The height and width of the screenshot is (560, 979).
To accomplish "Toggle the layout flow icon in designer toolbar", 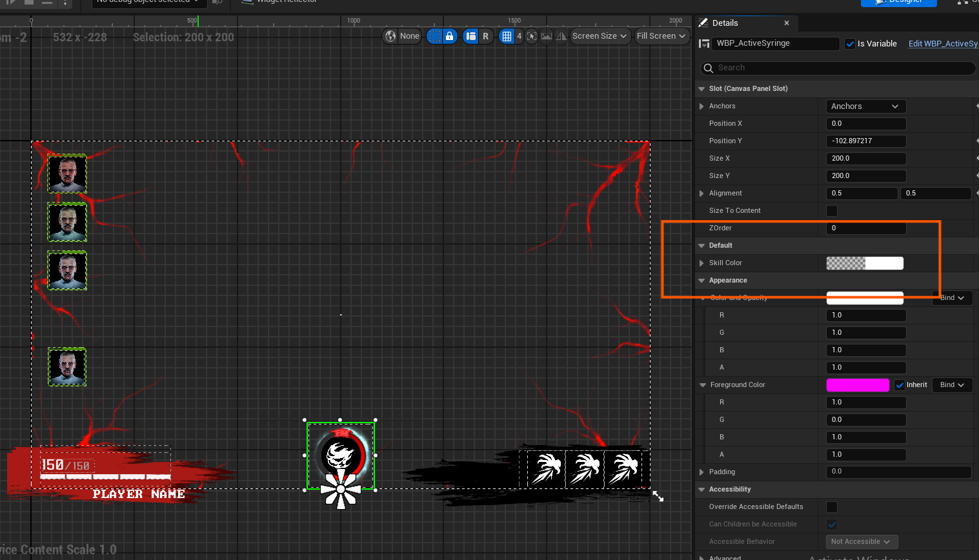I will pyautogui.click(x=471, y=36).
